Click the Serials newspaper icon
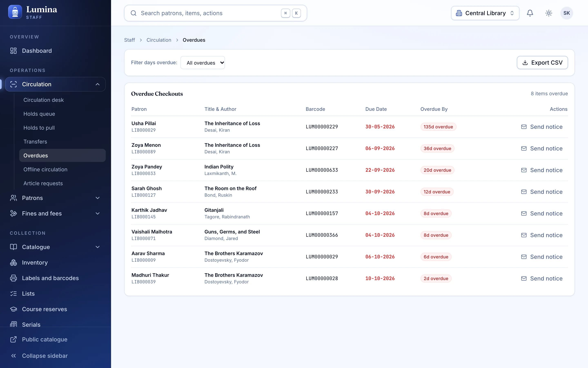The image size is (588, 368). point(13,324)
